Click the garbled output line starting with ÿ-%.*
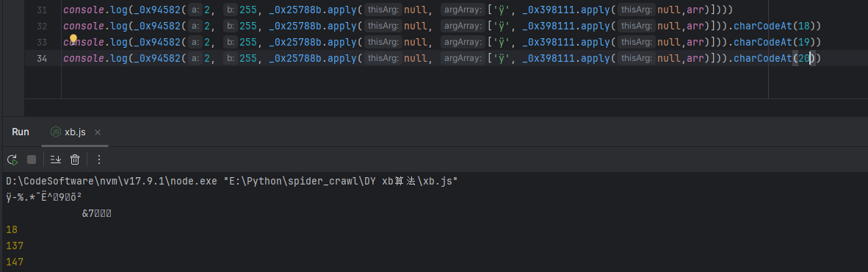Viewport: 868px width, 272px height. [44, 197]
